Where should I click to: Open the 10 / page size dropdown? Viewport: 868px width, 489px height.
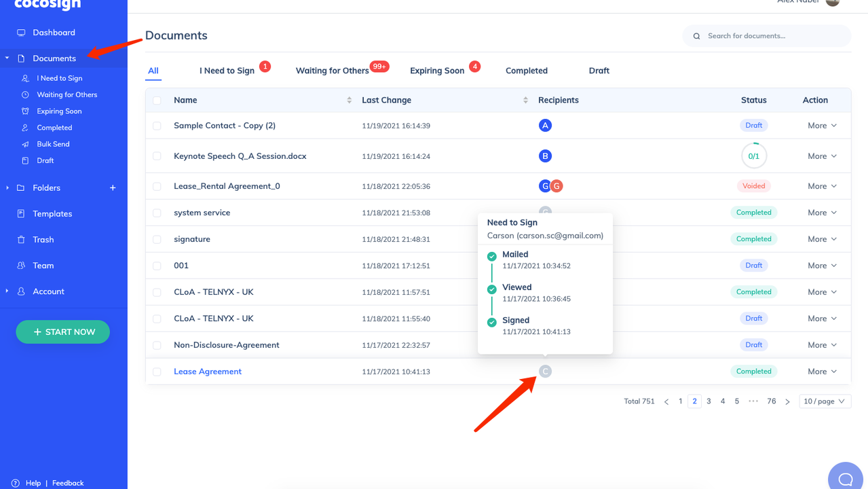click(x=825, y=401)
